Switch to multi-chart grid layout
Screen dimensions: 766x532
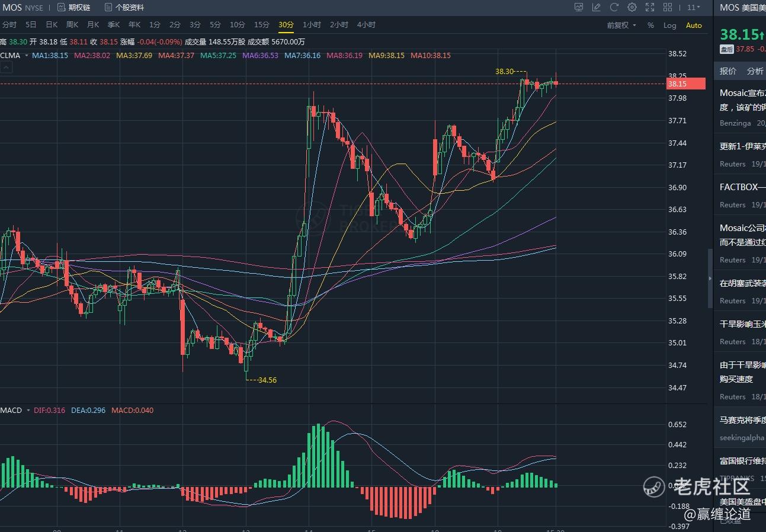(x=668, y=8)
